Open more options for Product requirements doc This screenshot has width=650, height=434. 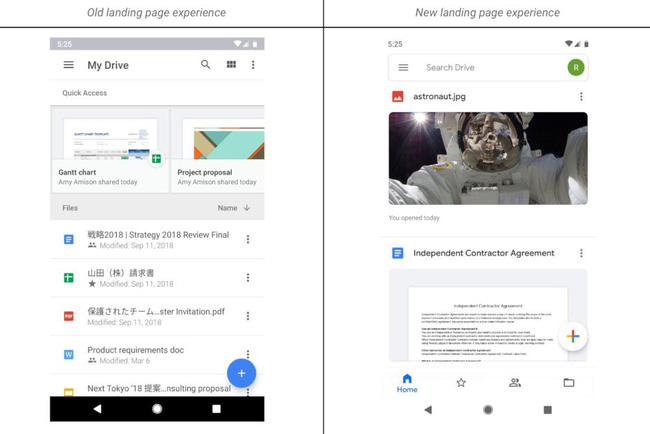[x=248, y=354]
